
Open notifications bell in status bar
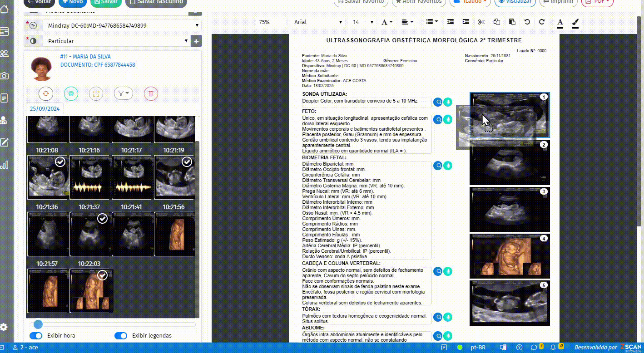click(553, 348)
